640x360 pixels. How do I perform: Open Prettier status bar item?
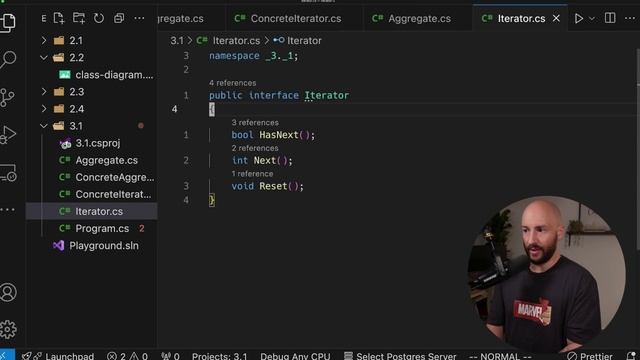click(x=590, y=356)
